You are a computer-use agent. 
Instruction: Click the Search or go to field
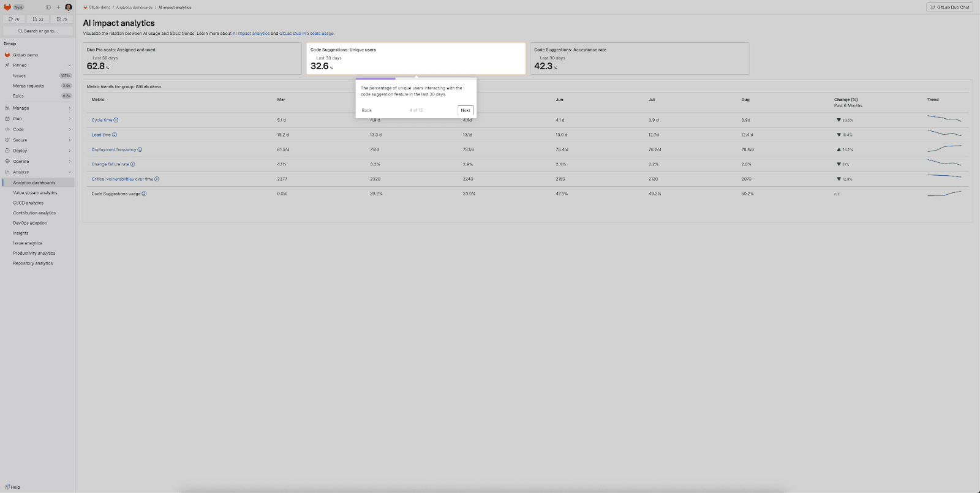(x=38, y=31)
